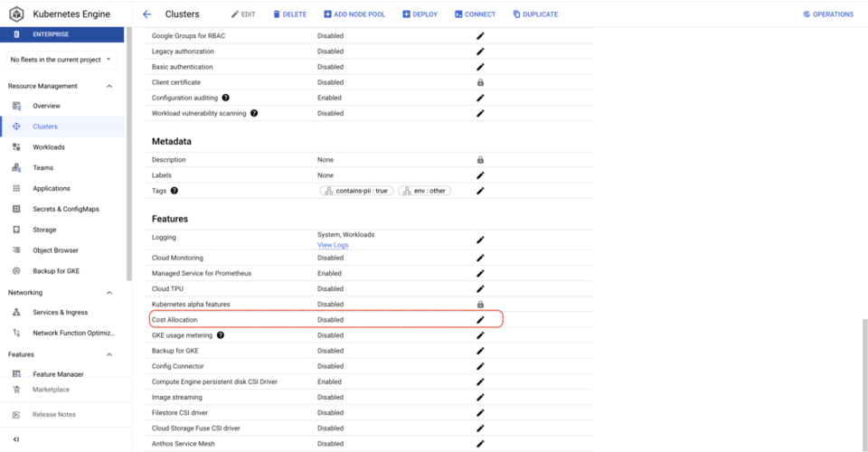
Task: Open Clusters in the sidebar
Action: coord(62,127)
